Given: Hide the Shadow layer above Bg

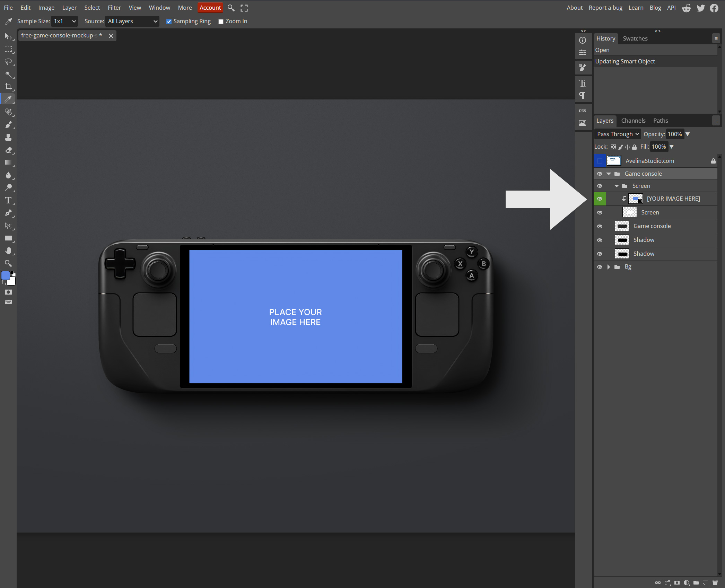Looking at the screenshot, I should [600, 254].
